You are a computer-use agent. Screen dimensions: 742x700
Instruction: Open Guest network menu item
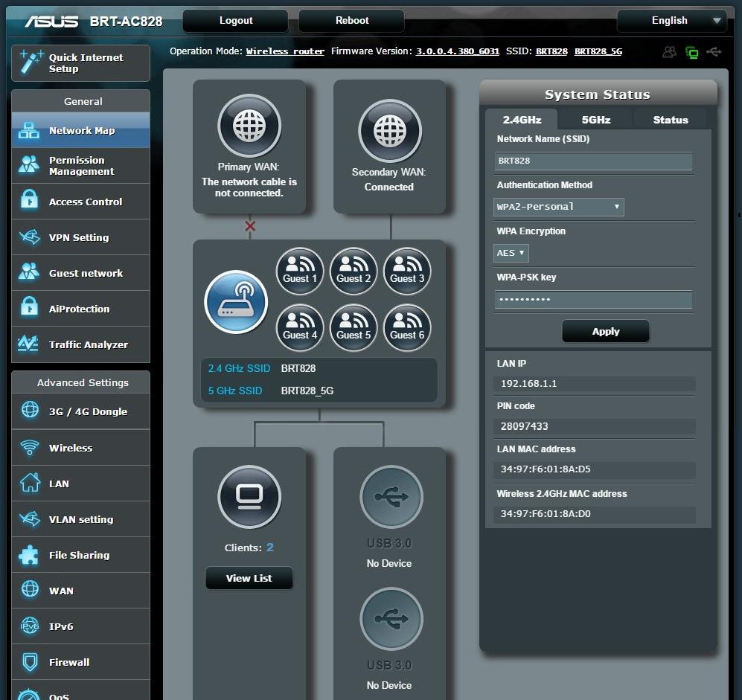(x=81, y=273)
